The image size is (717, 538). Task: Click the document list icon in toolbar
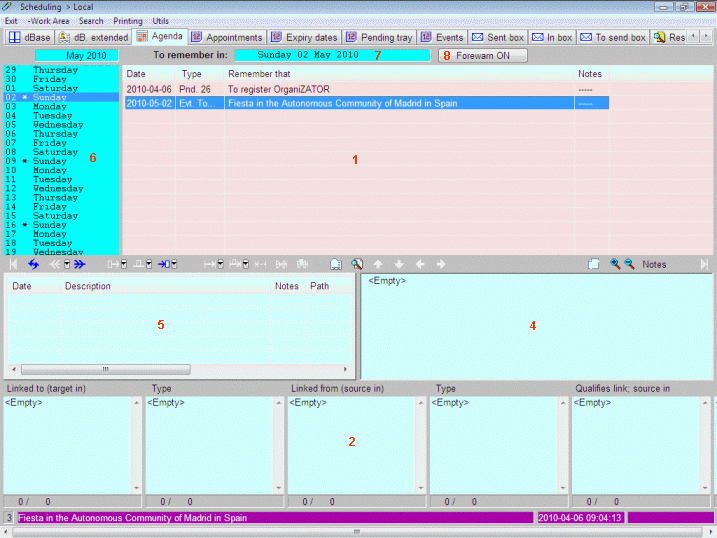(336, 264)
